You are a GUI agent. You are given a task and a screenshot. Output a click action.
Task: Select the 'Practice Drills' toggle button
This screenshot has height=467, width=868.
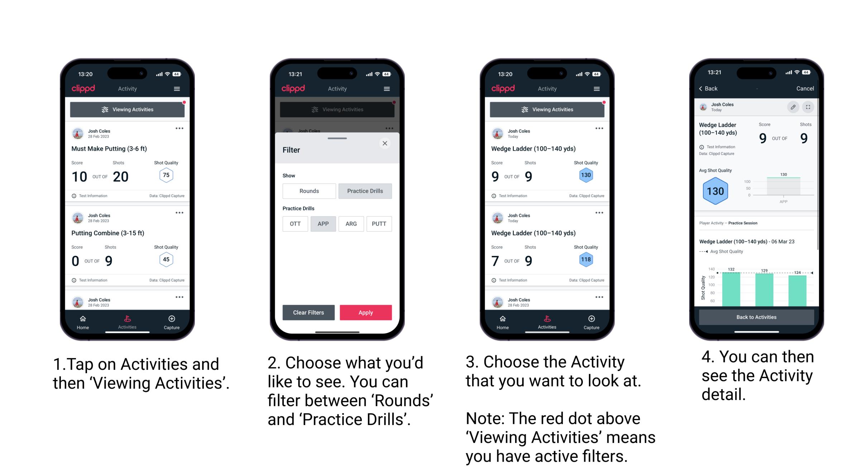click(x=366, y=191)
